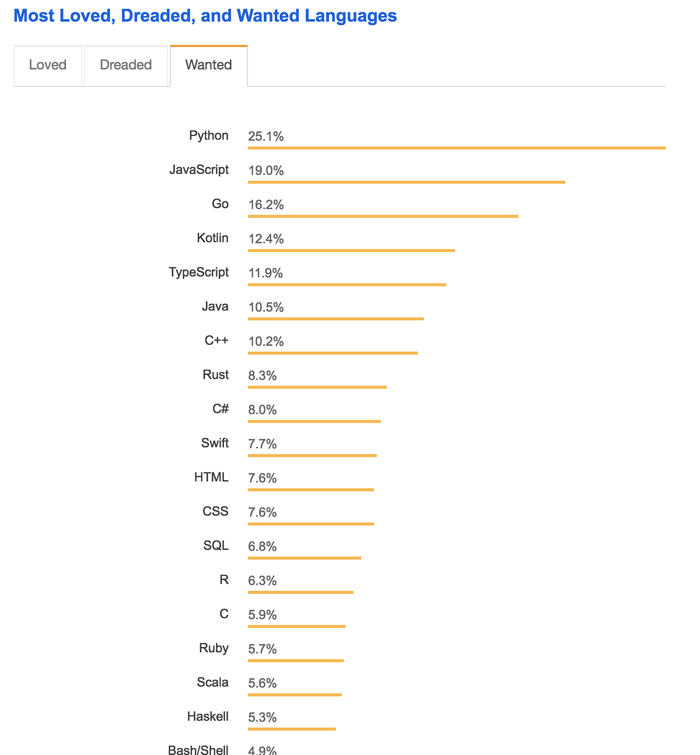The image size is (700, 755).
Task: Switch to the Dreaded tab
Action: [x=125, y=65]
